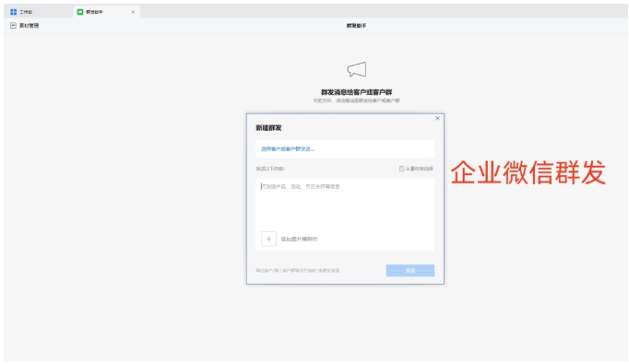Close the 群发助手 tab
629x364 pixels.
tap(133, 12)
